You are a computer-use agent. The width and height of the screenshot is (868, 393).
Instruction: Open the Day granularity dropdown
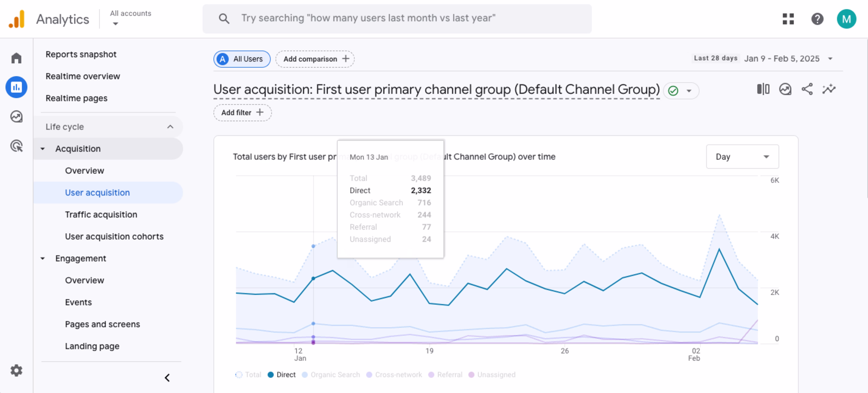pos(742,156)
